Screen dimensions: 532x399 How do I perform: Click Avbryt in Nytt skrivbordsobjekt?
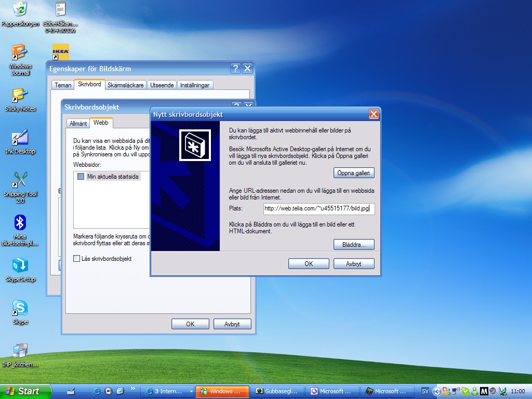[x=353, y=263]
